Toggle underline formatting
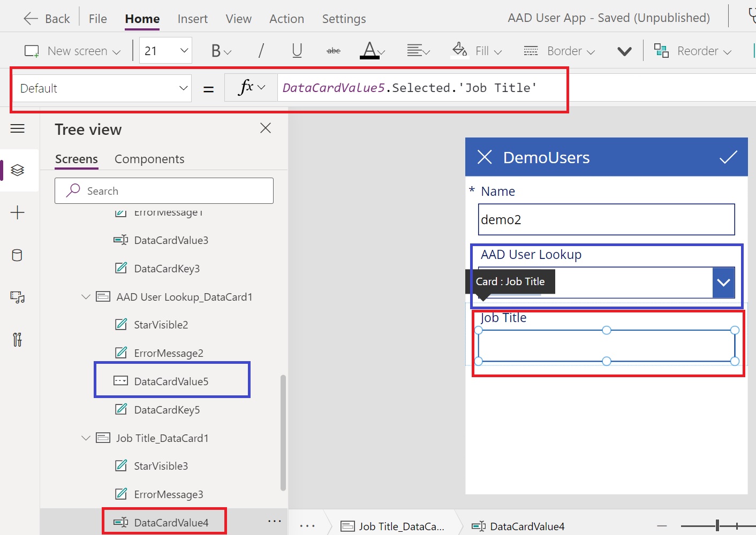Viewport: 756px width, 535px height. 297,50
